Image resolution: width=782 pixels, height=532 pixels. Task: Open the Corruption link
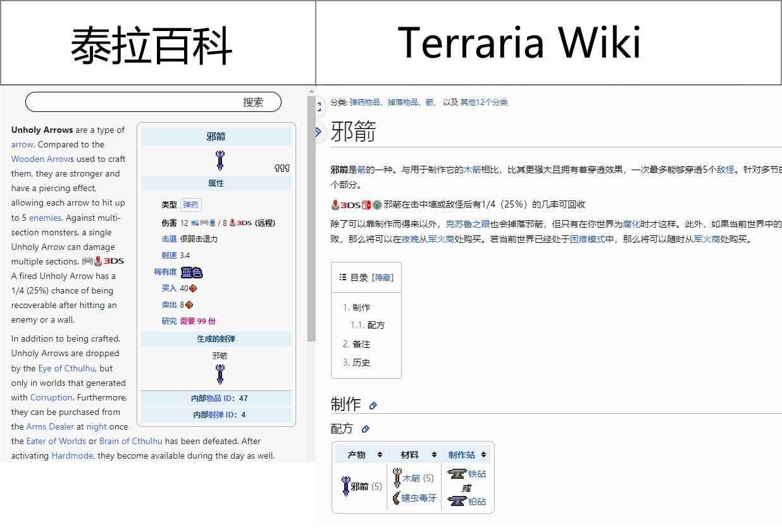coord(51,397)
